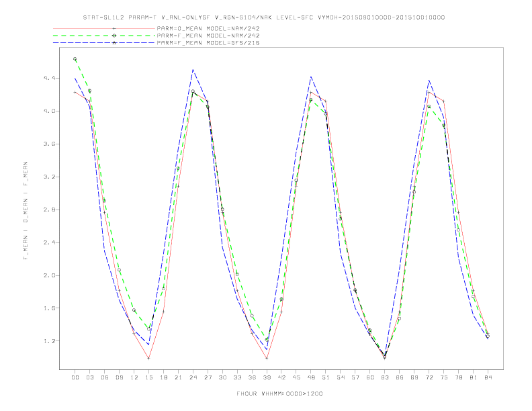Click the y-axis tick label 2.4
The width and height of the screenshot is (532, 411).
(49, 242)
